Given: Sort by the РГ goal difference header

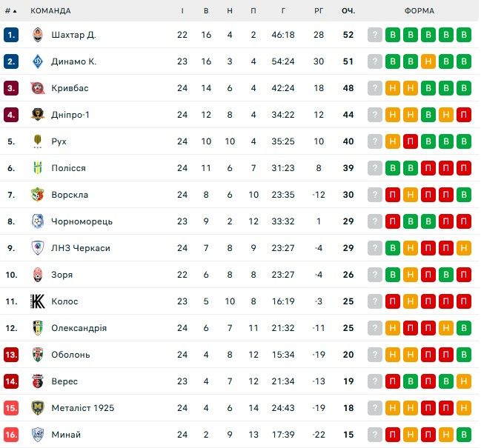Looking at the screenshot, I should click(x=319, y=11).
